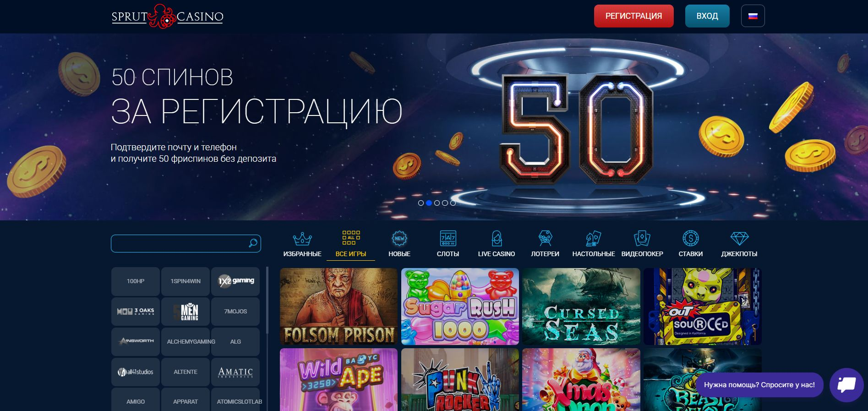Screen dimensions: 868x411
Task: Open the Джекпоты diamond icon
Action: point(739,238)
